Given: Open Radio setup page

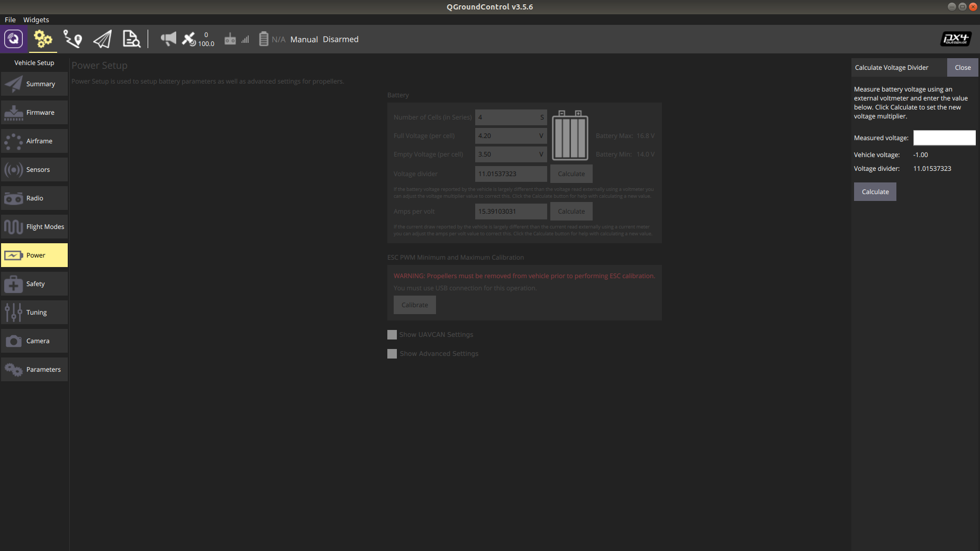Looking at the screenshot, I should coord(34,198).
